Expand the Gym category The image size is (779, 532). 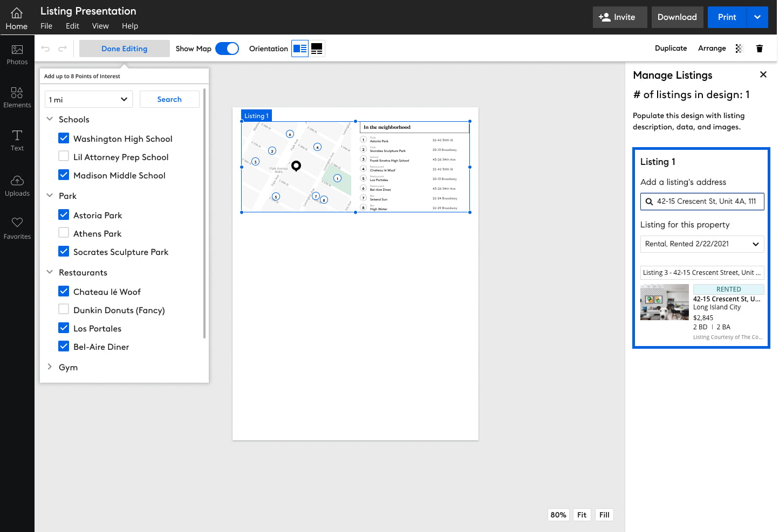pos(50,367)
